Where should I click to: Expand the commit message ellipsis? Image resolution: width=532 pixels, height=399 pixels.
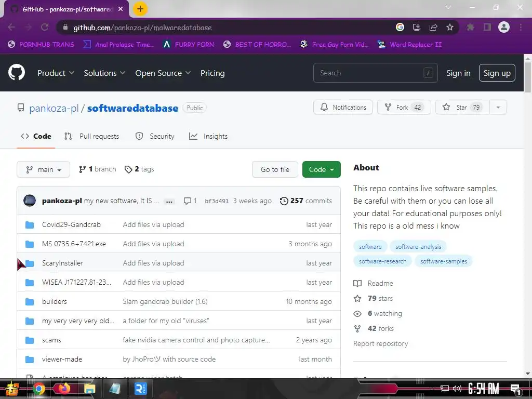coord(169,201)
